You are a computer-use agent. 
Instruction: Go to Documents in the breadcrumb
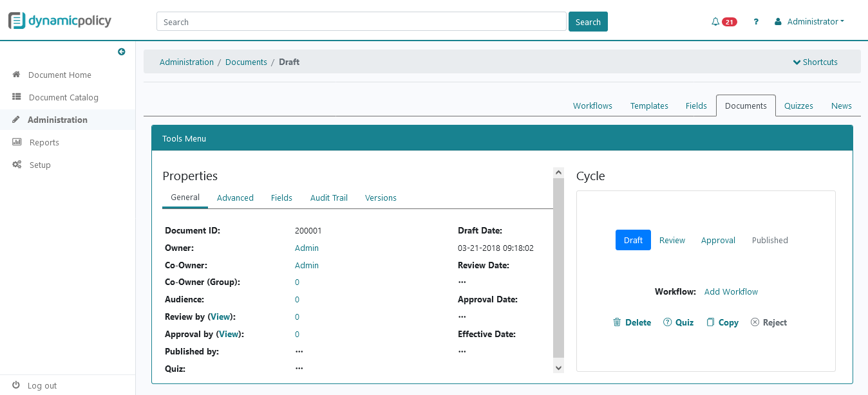pos(246,62)
